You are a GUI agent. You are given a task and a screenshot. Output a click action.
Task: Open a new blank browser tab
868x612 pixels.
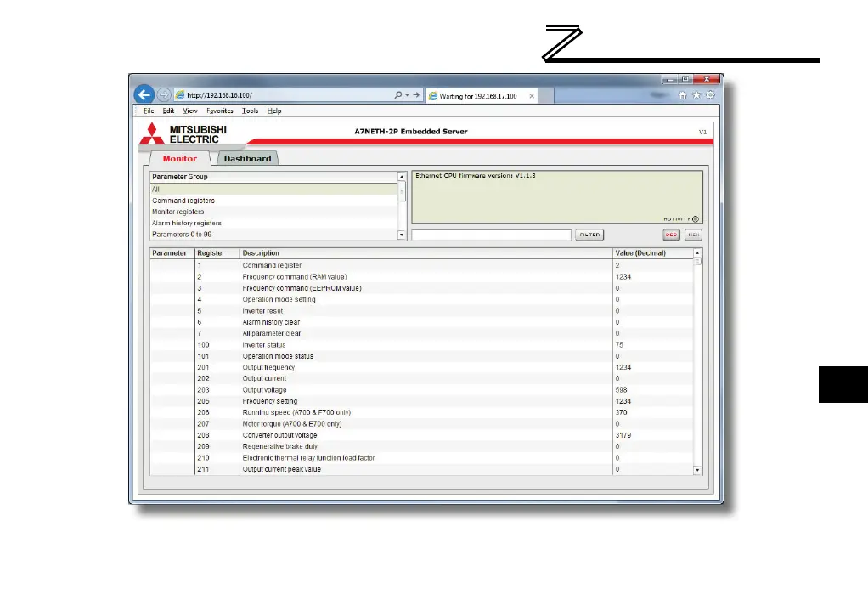tap(546, 96)
